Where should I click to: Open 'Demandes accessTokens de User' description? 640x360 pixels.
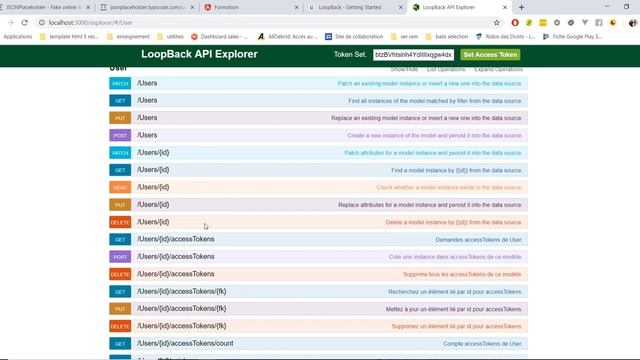478,240
